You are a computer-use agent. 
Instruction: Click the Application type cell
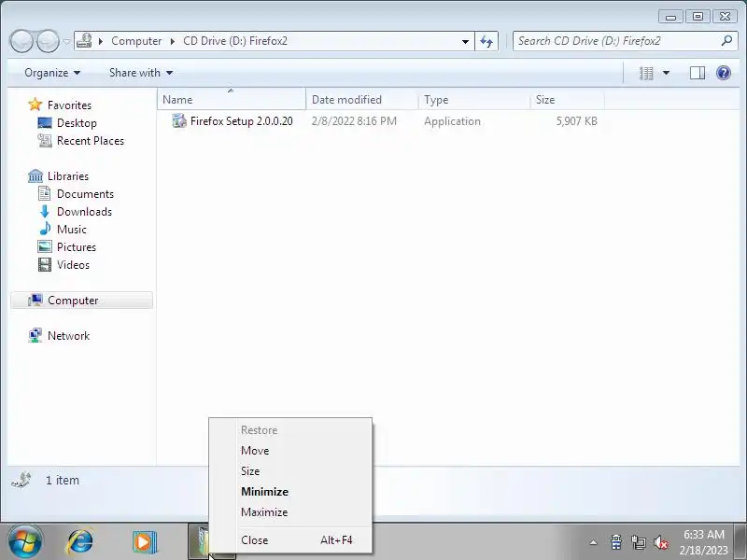point(452,121)
